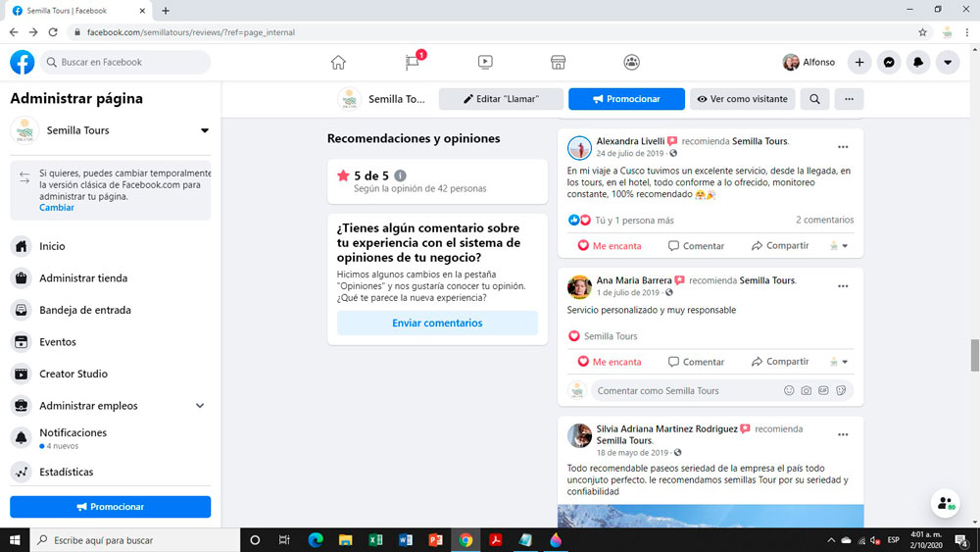Click the top Promocionar button
The width and height of the screenshot is (980, 552).
626,99
